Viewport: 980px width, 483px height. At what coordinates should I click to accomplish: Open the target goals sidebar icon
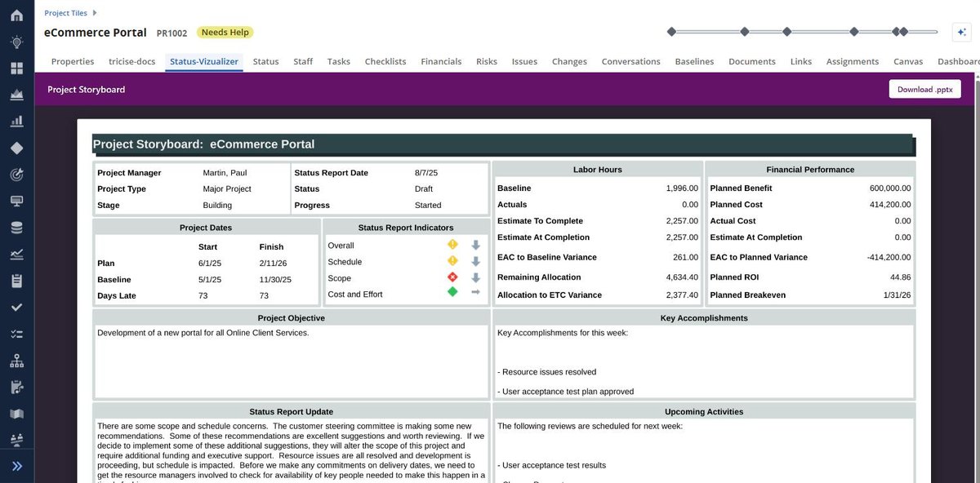click(16, 175)
